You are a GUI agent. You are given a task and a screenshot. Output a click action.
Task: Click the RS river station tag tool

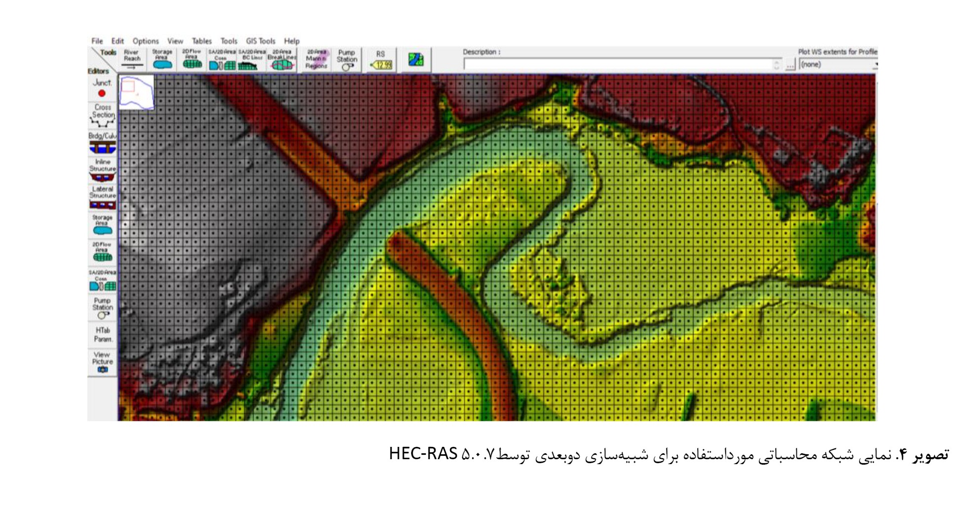pos(381,60)
